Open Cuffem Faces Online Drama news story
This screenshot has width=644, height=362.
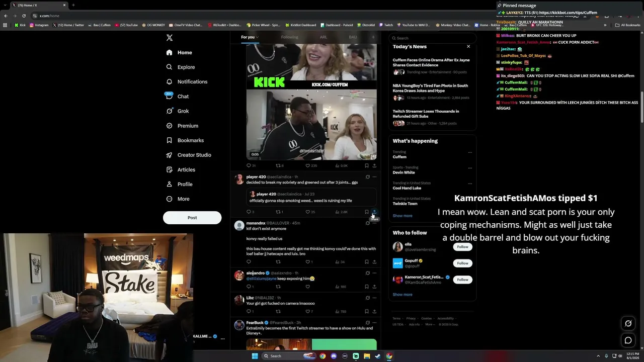[432, 66]
